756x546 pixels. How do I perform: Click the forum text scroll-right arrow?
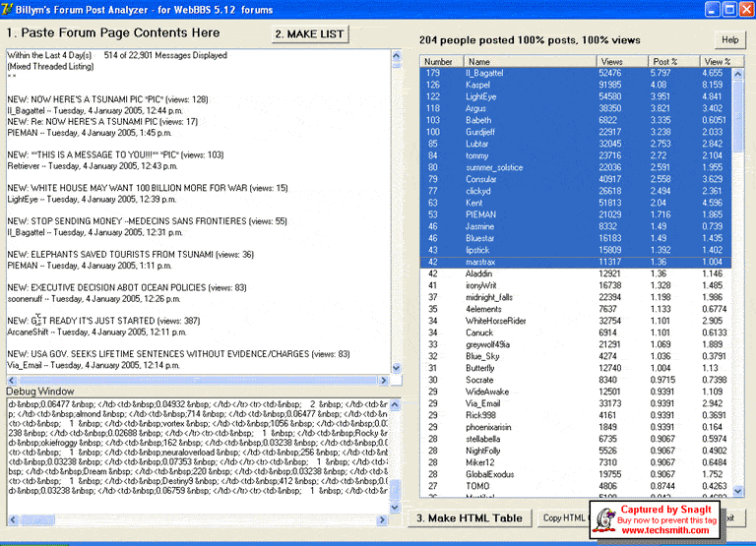click(384, 380)
